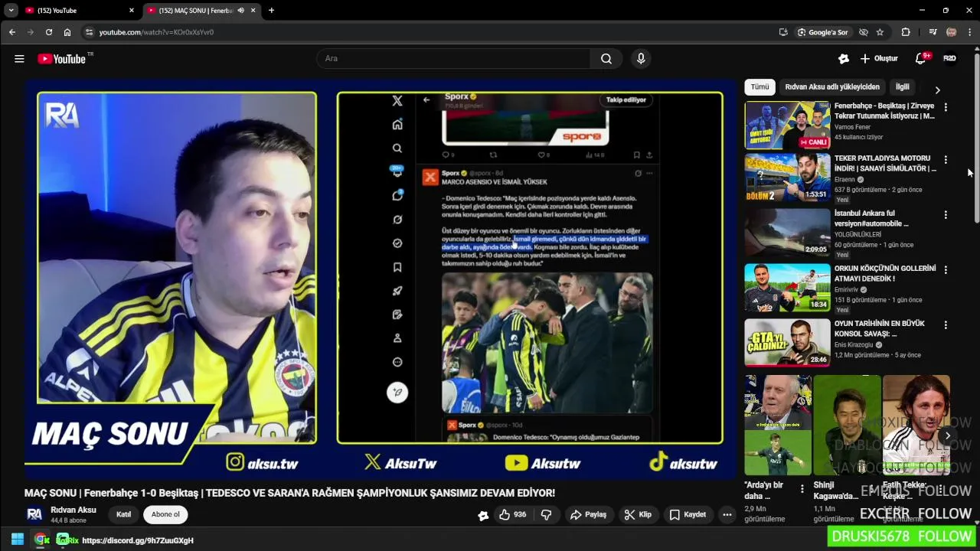Open the Rıdvan Aksu channel avatar
This screenshot has height=551, width=980.
click(x=34, y=514)
